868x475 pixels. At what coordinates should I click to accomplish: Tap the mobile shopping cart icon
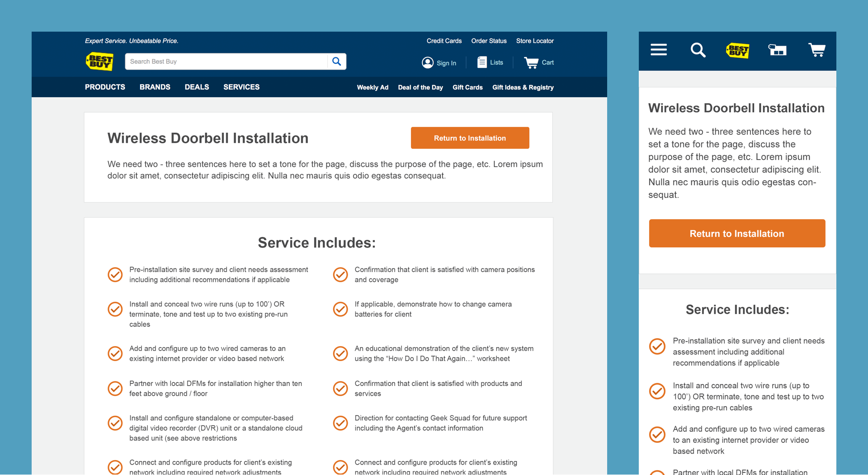pos(816,50)
